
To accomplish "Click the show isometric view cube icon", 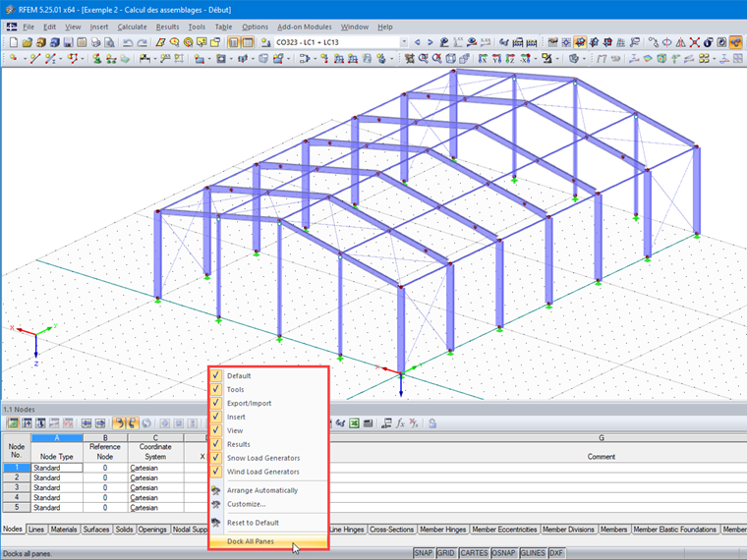I will point(451,59).
